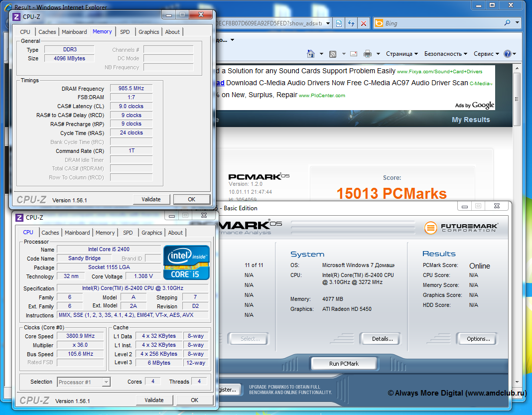Open Graphics tab in bottom CPU-Z window
The height and width of the screenshot is (415, 532).
click(x=151, y=233)
